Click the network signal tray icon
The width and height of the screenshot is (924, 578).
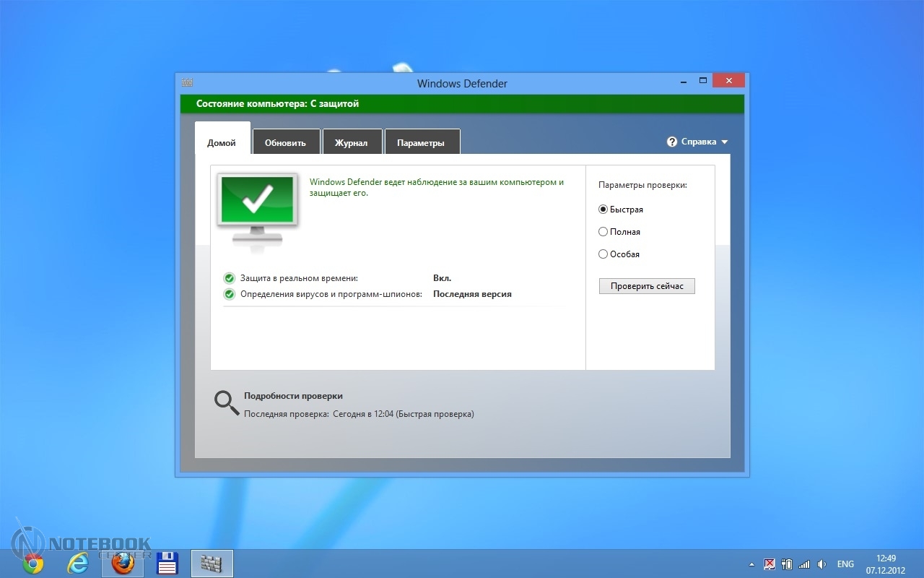coord(803,564)
